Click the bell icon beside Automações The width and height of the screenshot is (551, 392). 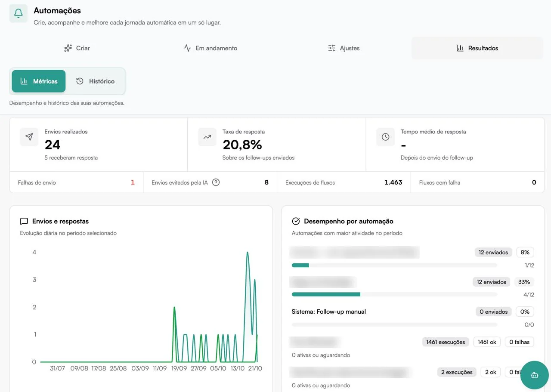[x=18, y=13]
